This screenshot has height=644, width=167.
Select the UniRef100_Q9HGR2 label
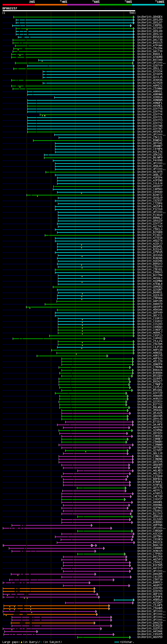[x=150, y=287]
